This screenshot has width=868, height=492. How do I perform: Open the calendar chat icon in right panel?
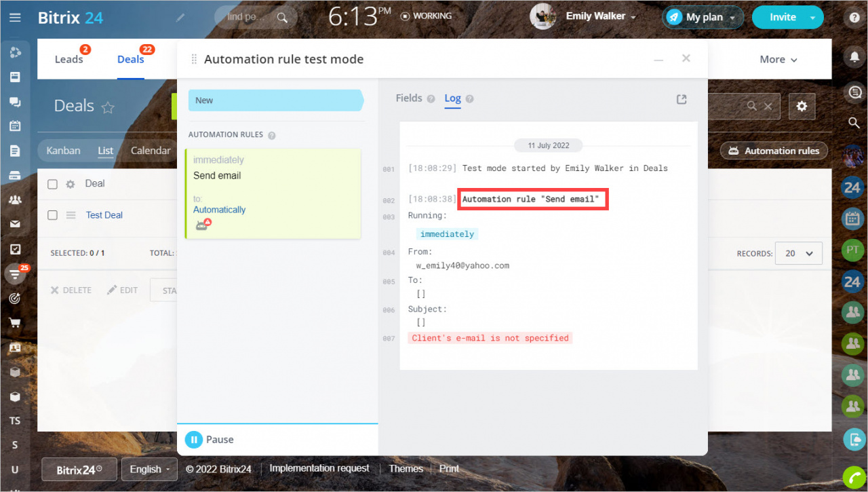tap(852, 219)
